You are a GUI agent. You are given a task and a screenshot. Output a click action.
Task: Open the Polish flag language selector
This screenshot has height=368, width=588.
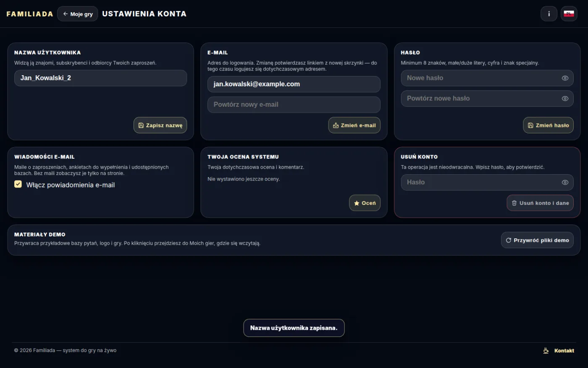coord(569,14)
